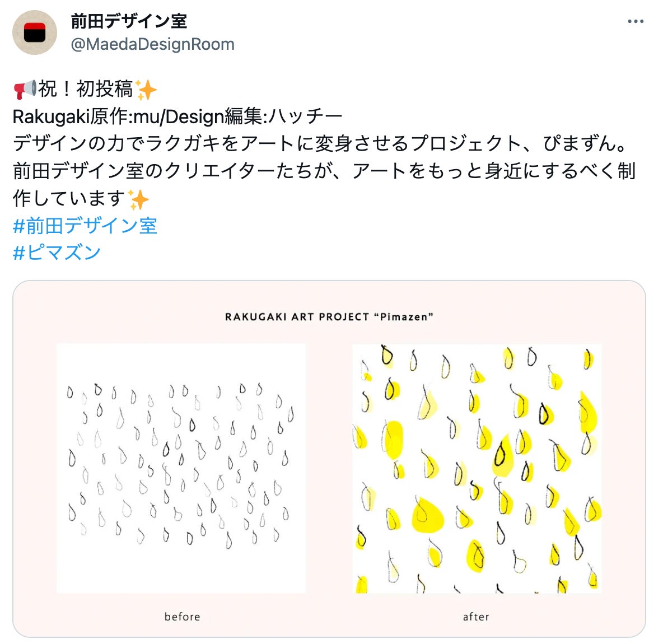
Task: Click the Rakugaki原作:mu/Design編集:ハッチー credit line
Action: [x=178, y=116]
